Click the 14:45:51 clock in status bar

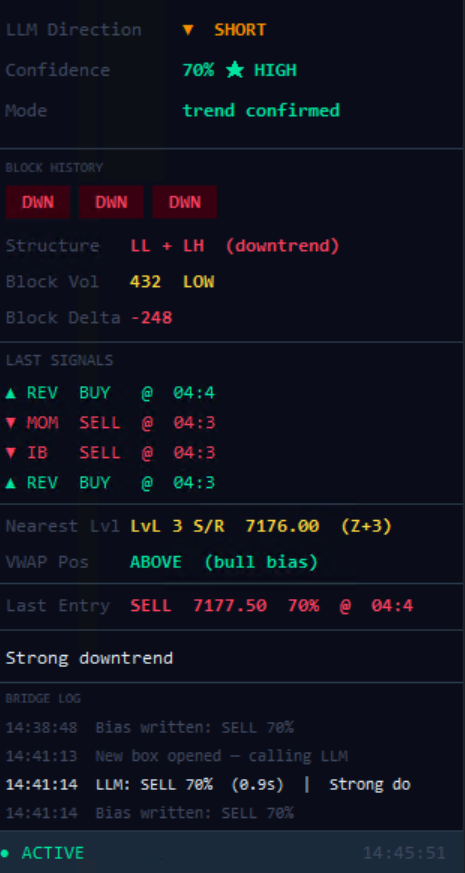click(404, 853)
